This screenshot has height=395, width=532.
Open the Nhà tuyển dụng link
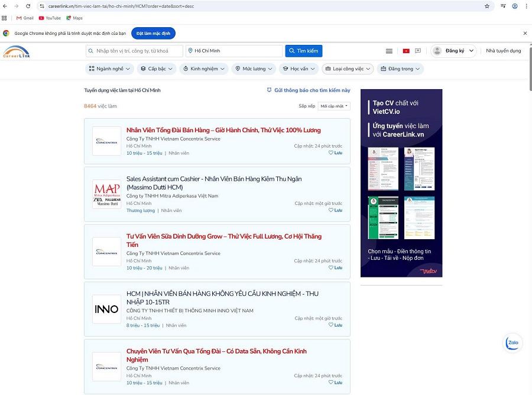click(x=503, y=51)
